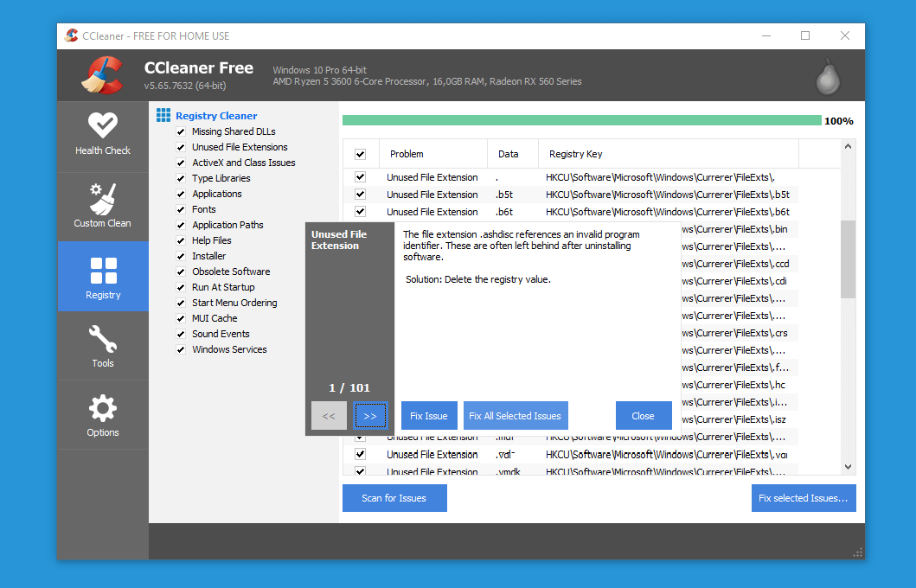Click the version v5.65.7632 text

pos(185,86)
